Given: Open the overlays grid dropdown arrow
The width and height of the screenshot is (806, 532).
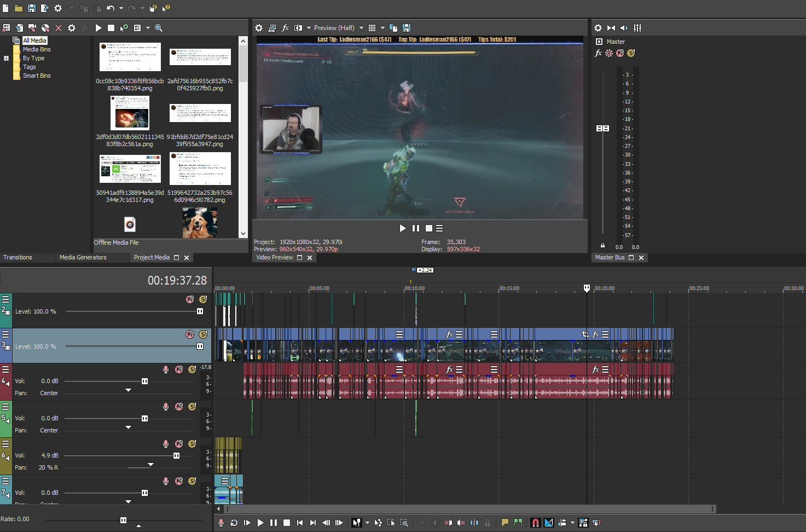Looking at the screenshot, I should pos(382,28).
